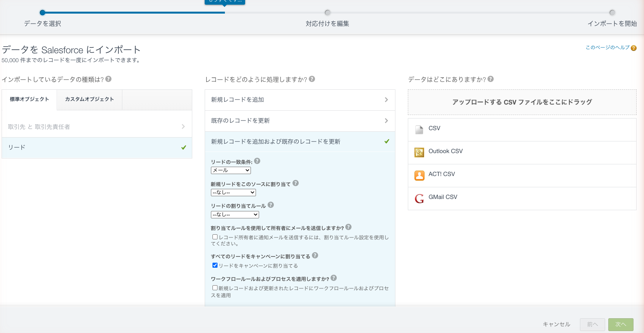The height and width of the screenshot is (333, 644).
Task: Open 新規リードをこのソースに割り当て dropdown
Action: (233, 192)
